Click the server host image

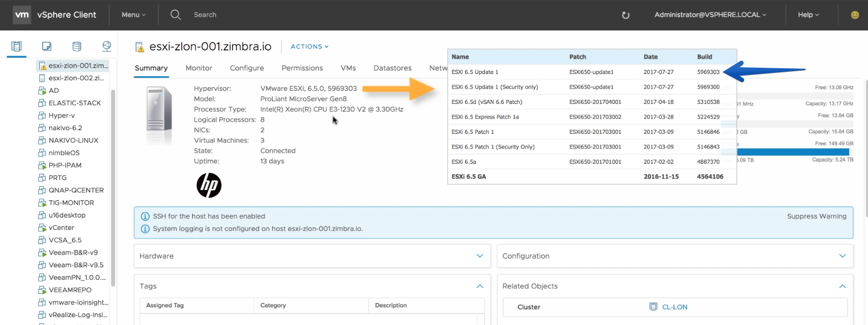coord(159,116)
